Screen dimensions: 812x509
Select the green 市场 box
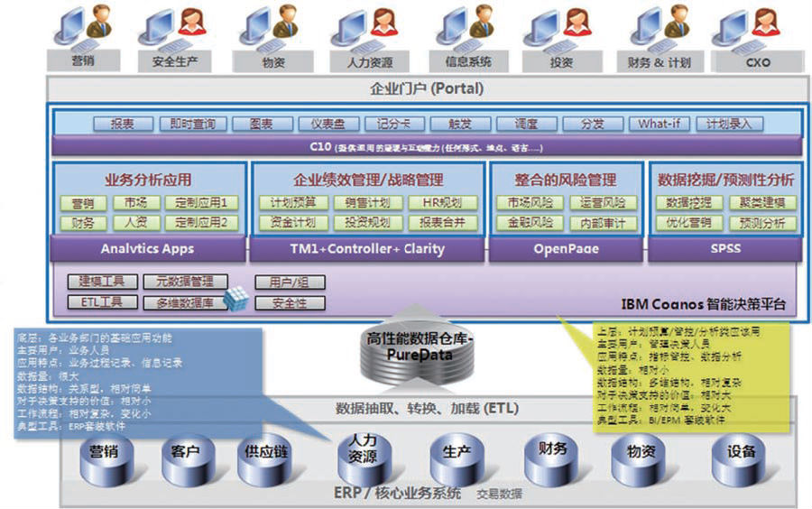point(136,203)
